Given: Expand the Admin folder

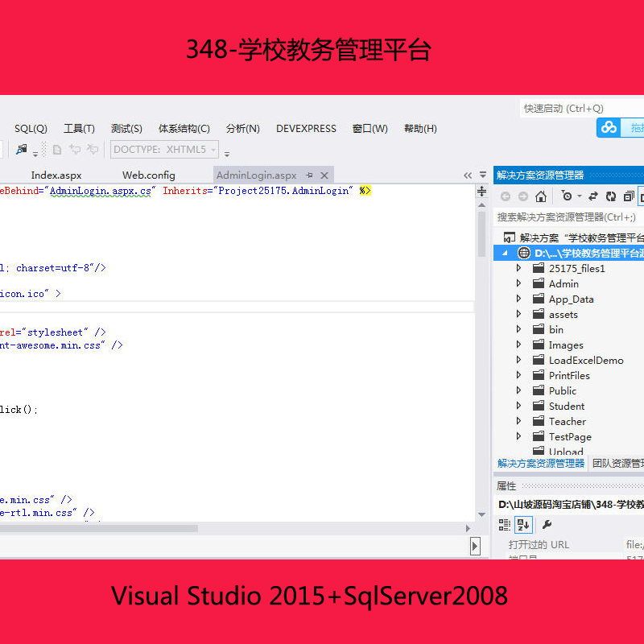Looking at the screenshot, I should [518, 283].
